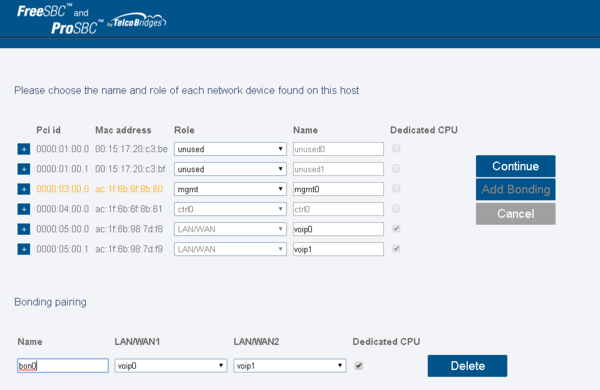Click Pci id 0000:05:00.1
600x390 pixels.
(62, 249)
